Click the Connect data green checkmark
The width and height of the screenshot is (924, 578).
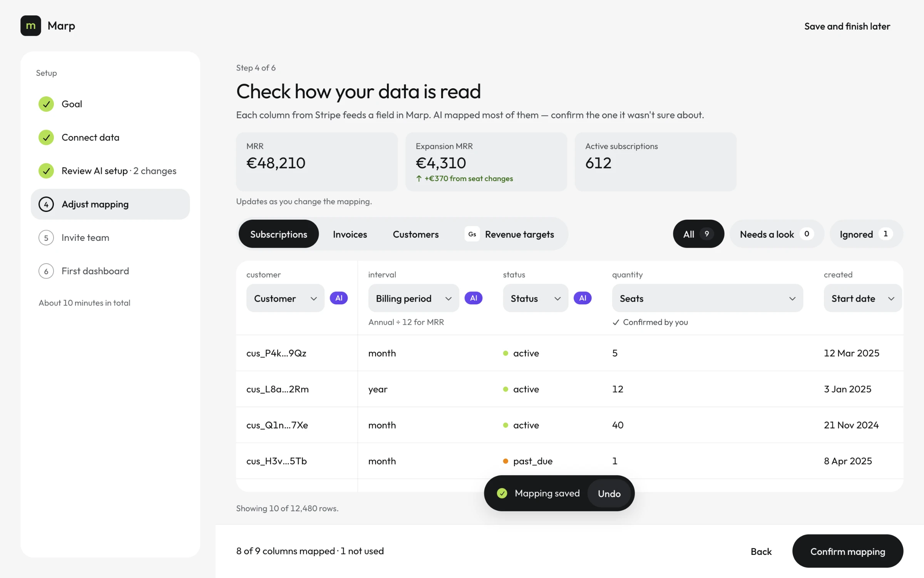[x=46, y=138]
